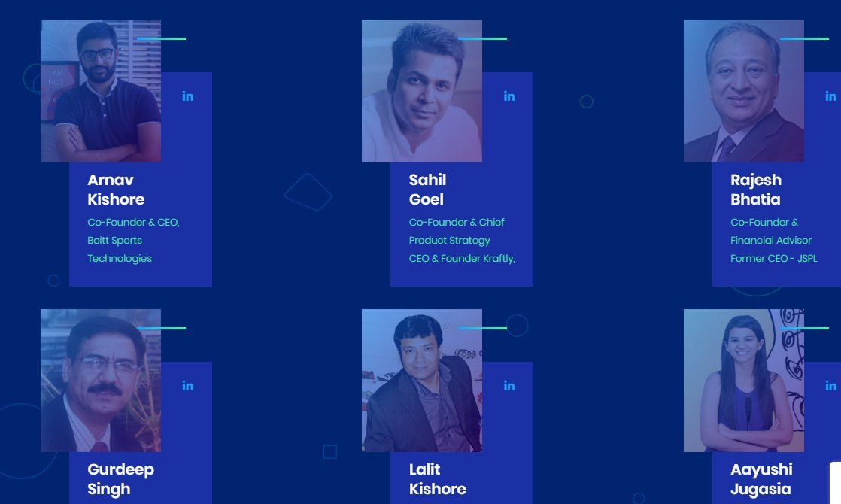Click Gurdeep Singh's profile photo

pyautogui.click(x=101, y=381)
